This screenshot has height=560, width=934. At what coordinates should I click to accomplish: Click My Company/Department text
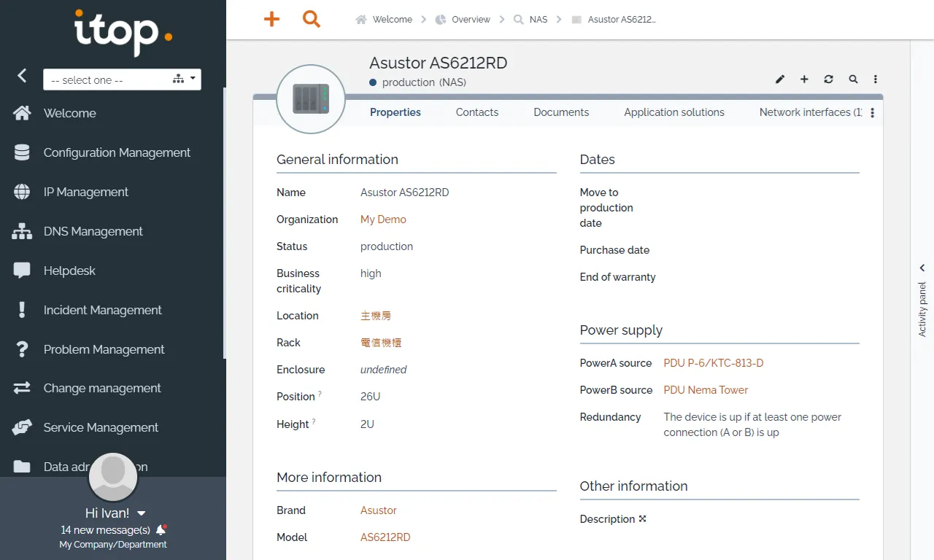tap(113, 545)
